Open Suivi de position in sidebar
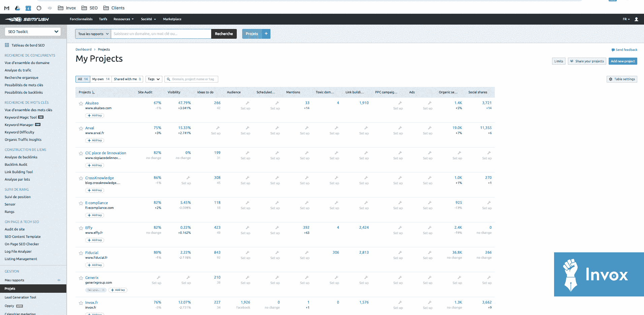 click(18, 197)
